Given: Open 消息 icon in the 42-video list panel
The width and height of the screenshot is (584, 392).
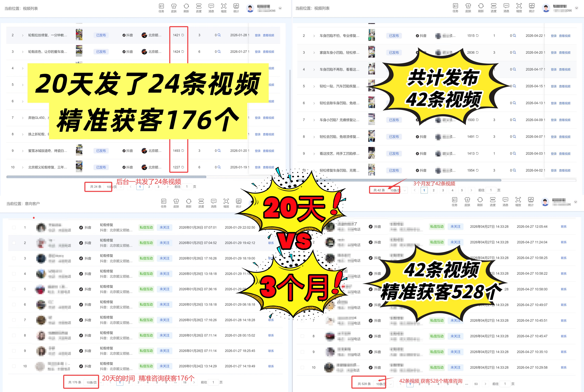Looking at the screenshot, I should point(506,8).
